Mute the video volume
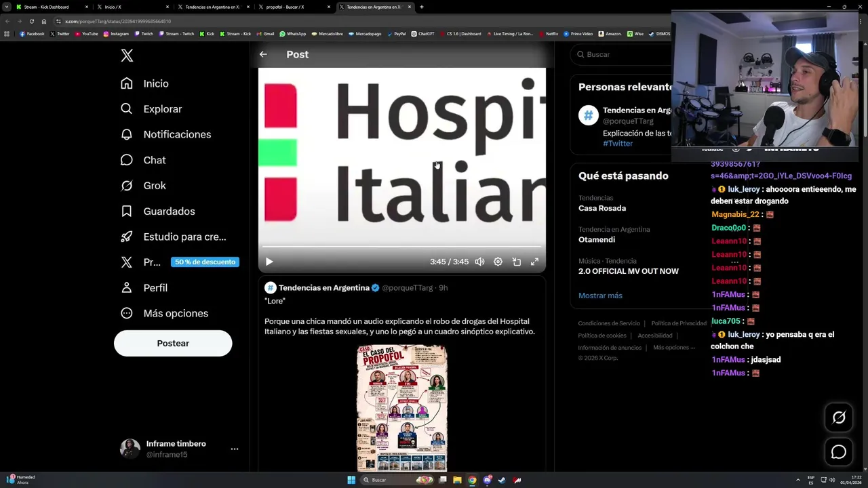The image size is (868, 488). coord(480,262)
